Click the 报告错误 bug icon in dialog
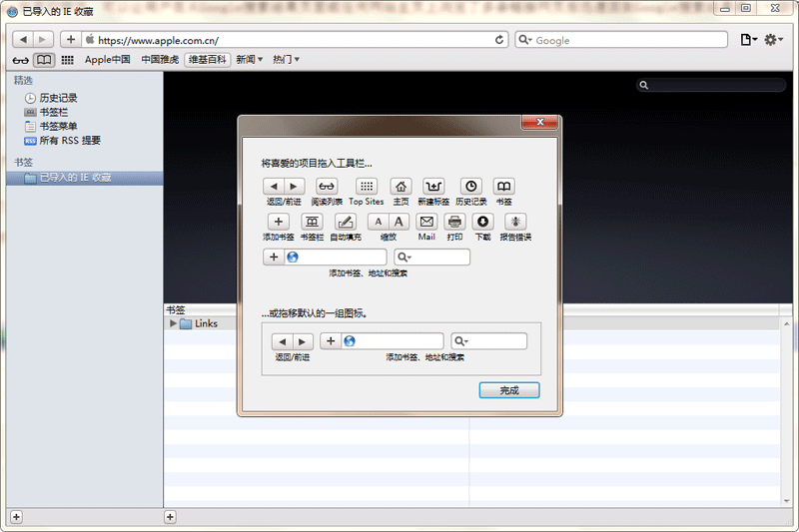Viewport: 799px width, 532px height. tap(515, 222)
